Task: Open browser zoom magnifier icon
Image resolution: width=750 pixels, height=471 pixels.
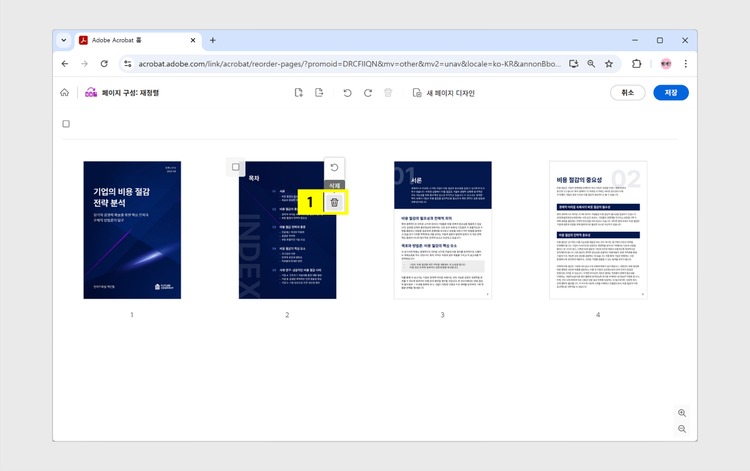Action: tap(591, 64)
